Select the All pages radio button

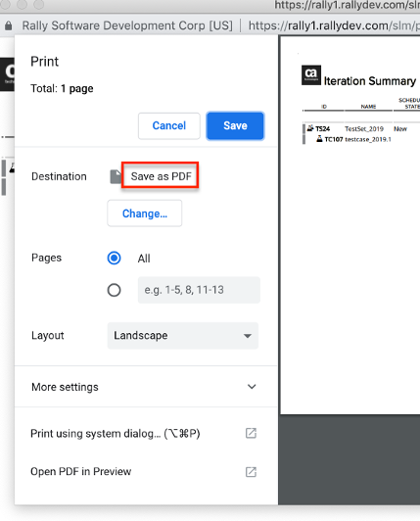114,258
